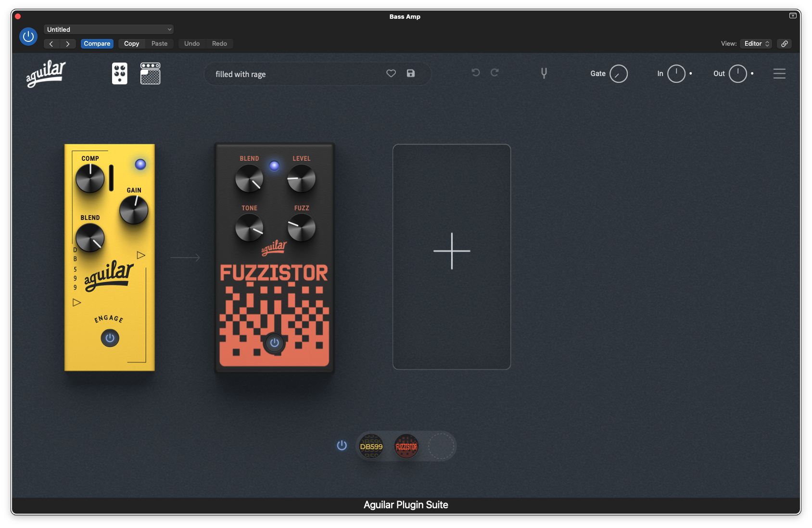The width and height of the screenshot is (812, 528).
Task: Click the window expand icon in the title bar
Action: [793, 16]
